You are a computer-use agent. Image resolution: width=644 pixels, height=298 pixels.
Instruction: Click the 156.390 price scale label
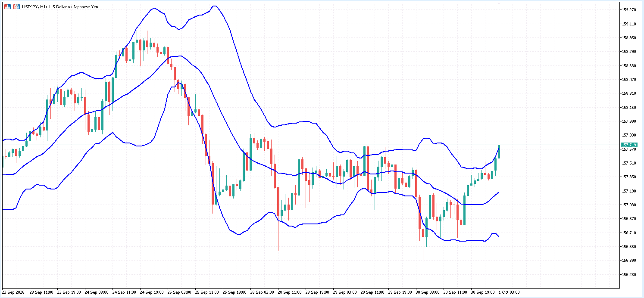629,261
